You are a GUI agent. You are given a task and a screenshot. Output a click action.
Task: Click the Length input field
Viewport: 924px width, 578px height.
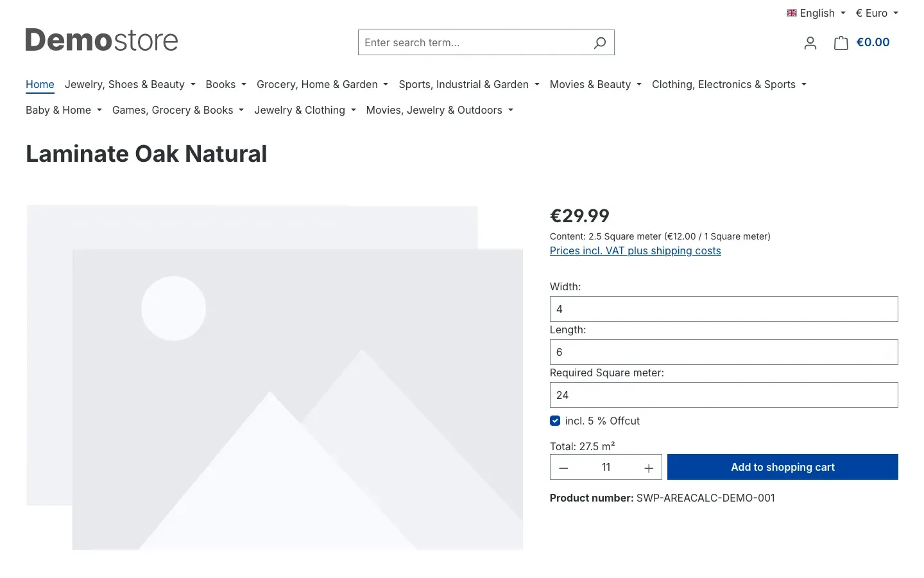724,352
